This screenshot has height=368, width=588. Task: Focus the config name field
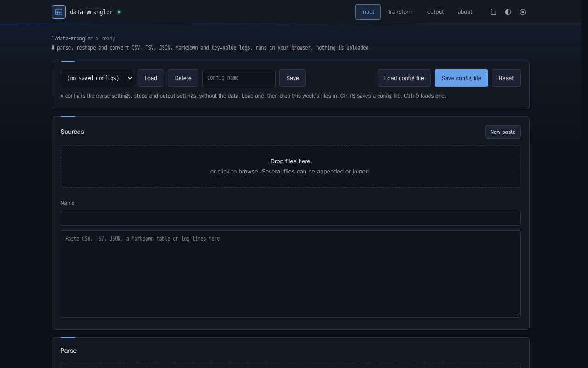click(x=239, y=78)
